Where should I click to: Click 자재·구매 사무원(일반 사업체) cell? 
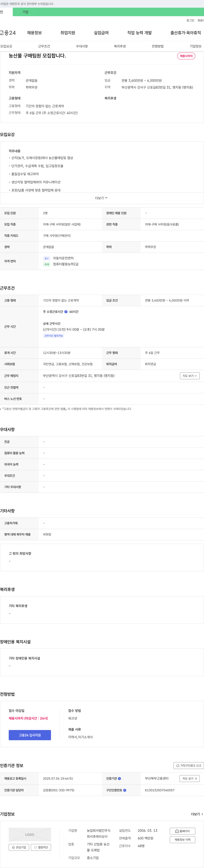coord(62,224)
